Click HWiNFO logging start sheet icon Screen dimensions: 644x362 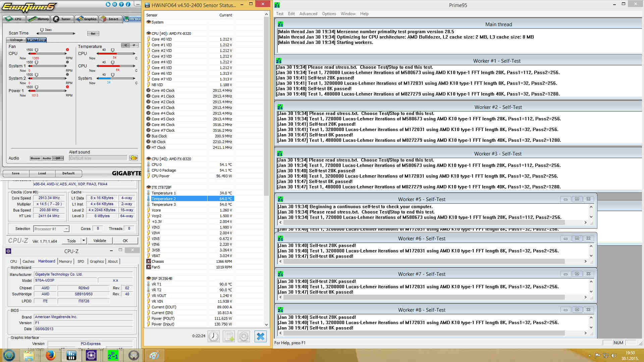pyautogui.click(x=229, y=336)
